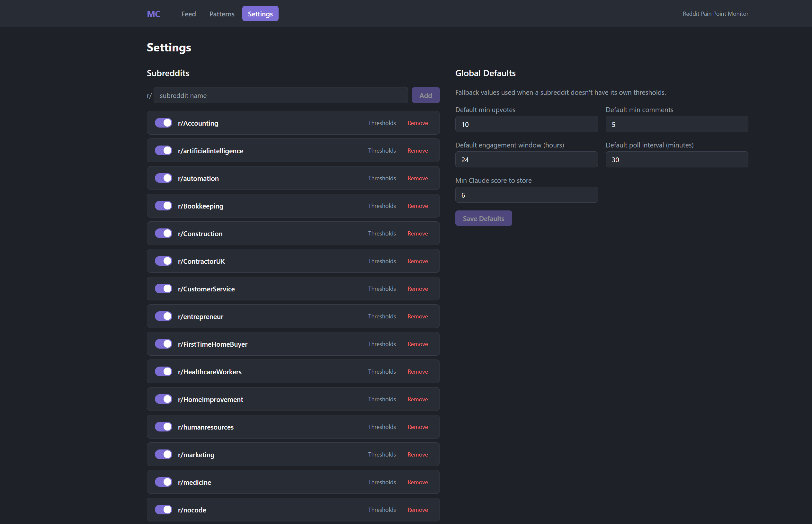This screenshot has height=524, width=812.
Task: Disable the r/Bookkeeping subreddit
Action: pos(163,206)
